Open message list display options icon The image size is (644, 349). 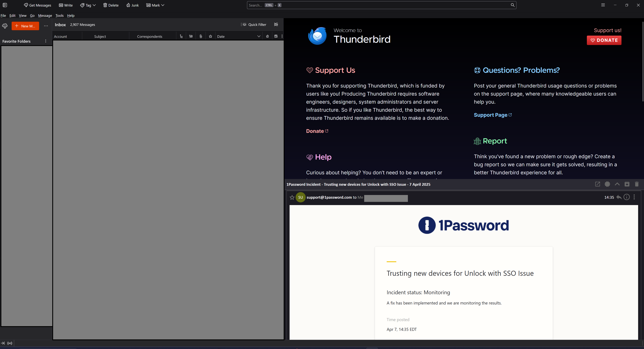click(x=276, y=25)
